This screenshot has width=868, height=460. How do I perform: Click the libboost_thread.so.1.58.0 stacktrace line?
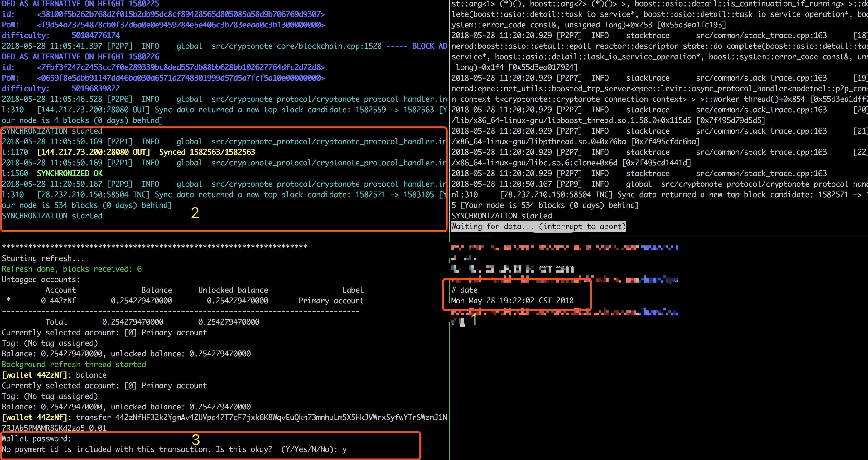(x=608, y=120)
